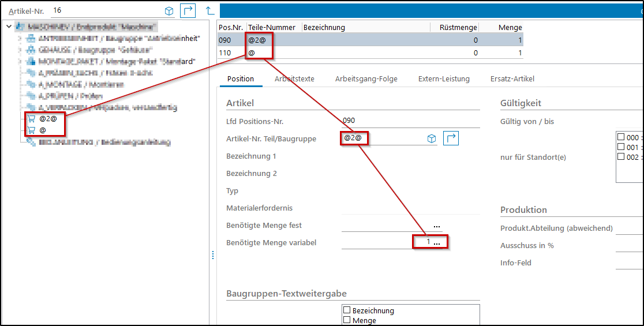This screenshot has width=644, height=326.
Task: Check the 000 Standort checkbox
Action: coord(621,137)
